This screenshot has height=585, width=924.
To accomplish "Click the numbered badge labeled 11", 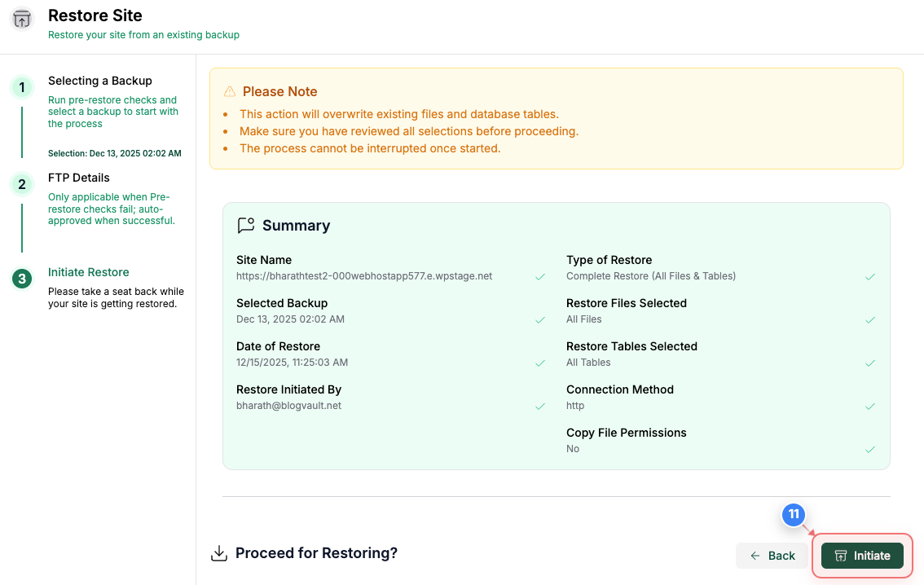I will click(793, 515).
